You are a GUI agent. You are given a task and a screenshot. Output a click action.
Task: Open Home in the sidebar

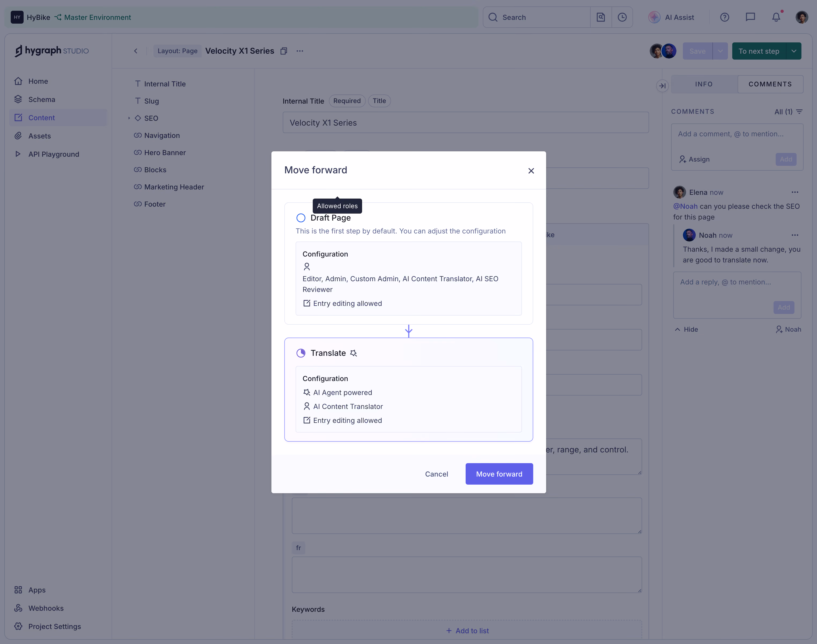point(58,81)
